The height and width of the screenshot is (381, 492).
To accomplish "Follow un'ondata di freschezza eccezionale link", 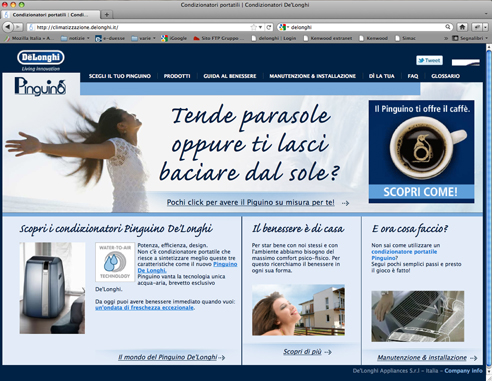I will pos(144,308).
